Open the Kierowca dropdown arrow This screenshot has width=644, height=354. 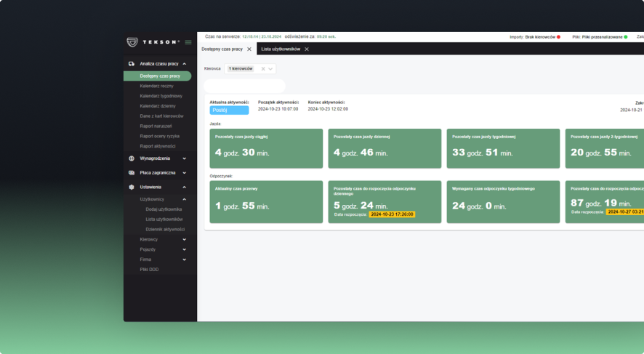coord(270,68)
